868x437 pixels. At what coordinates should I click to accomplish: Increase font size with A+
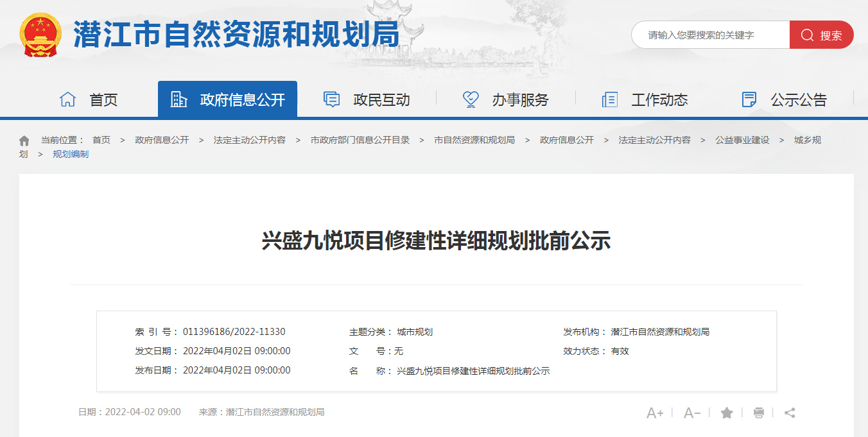(655, 413)
